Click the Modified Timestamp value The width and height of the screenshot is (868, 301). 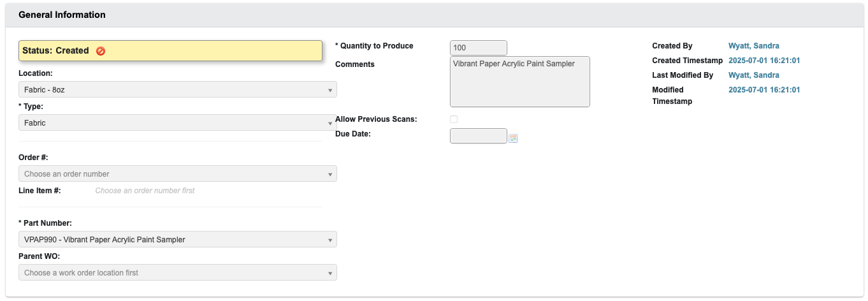pyautogui.click(x=763, y=90)
